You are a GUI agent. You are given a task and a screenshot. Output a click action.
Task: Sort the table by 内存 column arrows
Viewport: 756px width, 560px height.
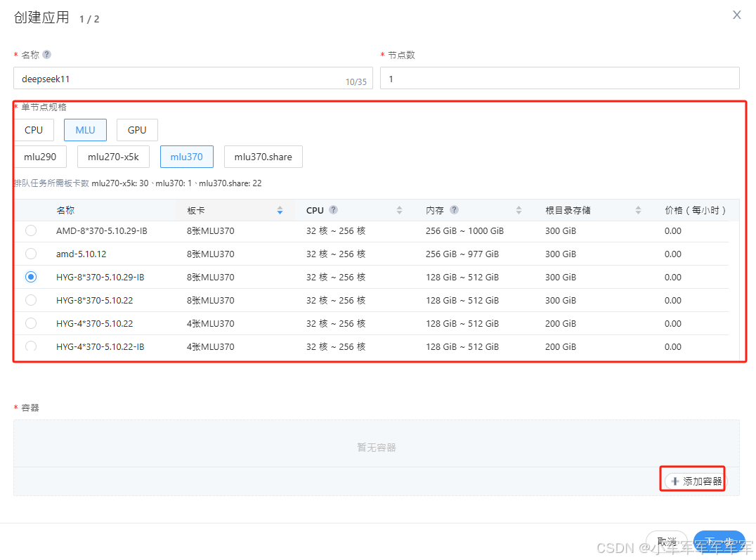519,210
